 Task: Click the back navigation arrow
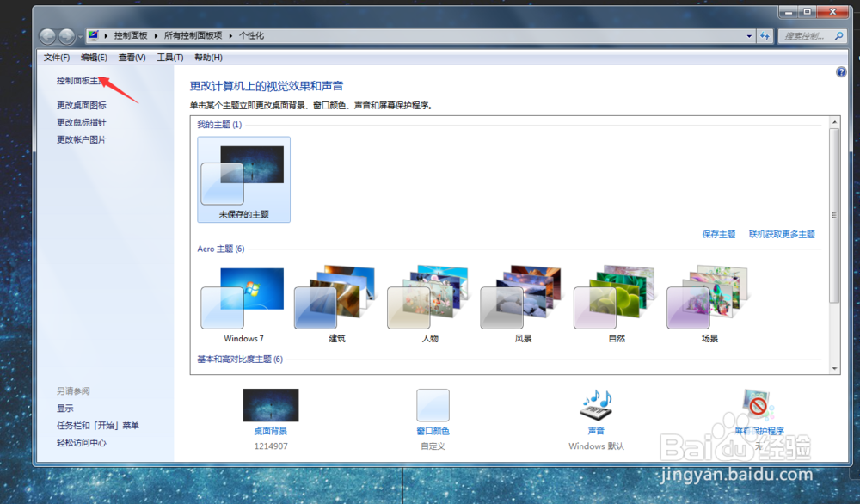pyautogui.click(x=48, y=35)
